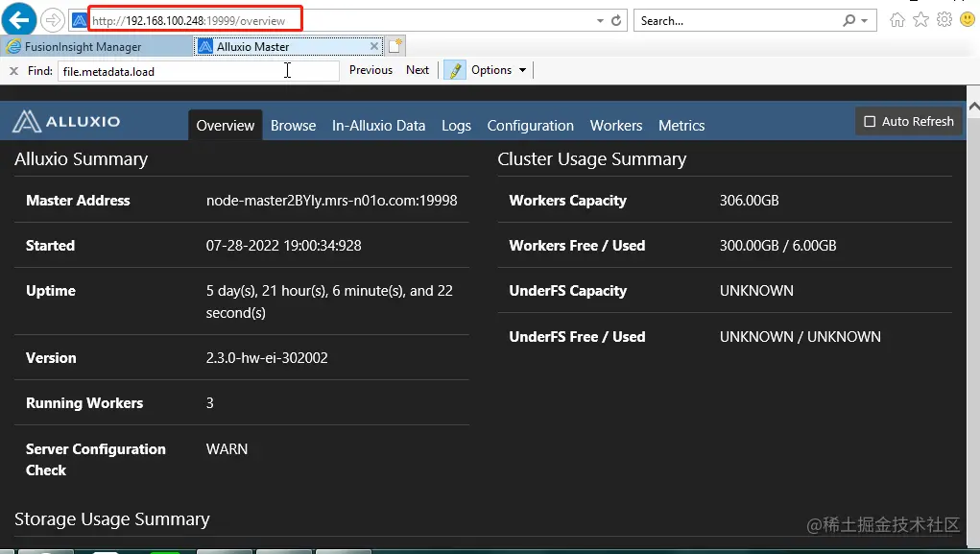Click the Alluxio logo
Image resolution: width=980 pixels, height=554 pixels.
click(x=66, y=121)
